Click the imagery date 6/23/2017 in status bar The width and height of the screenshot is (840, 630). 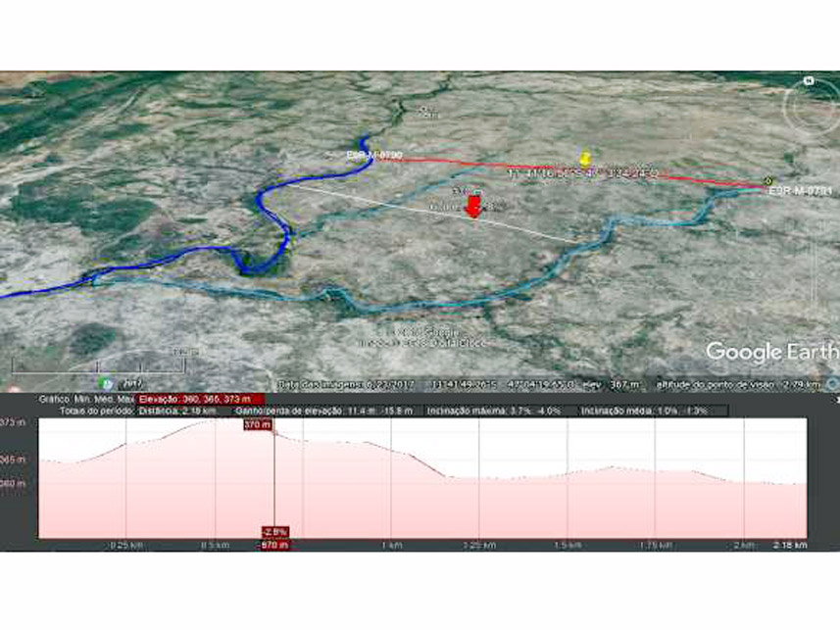click(x=346, y=384)
